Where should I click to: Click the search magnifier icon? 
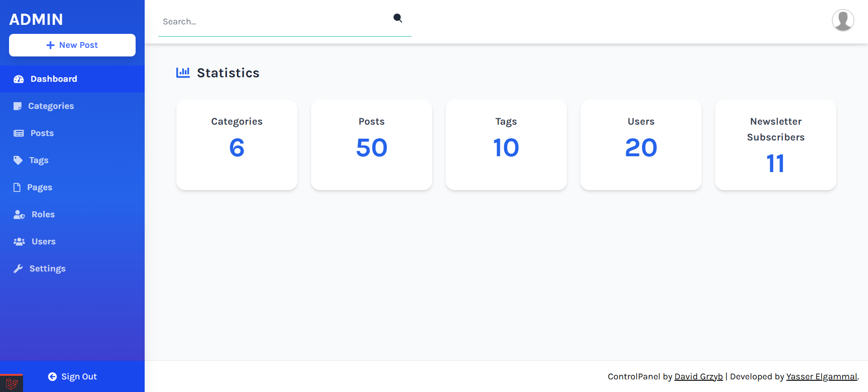point(398,18)
